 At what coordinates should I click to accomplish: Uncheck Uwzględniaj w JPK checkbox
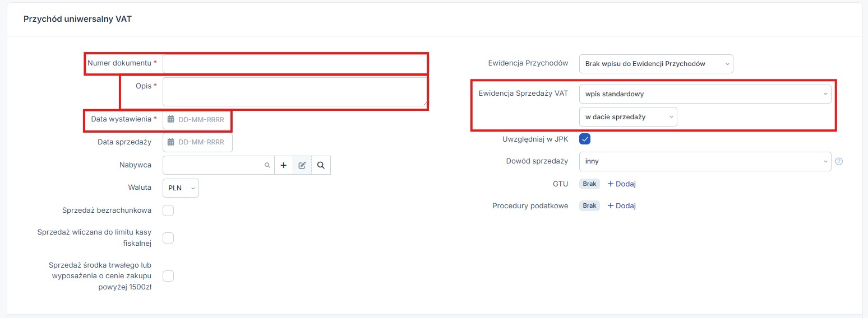point(585,139)
